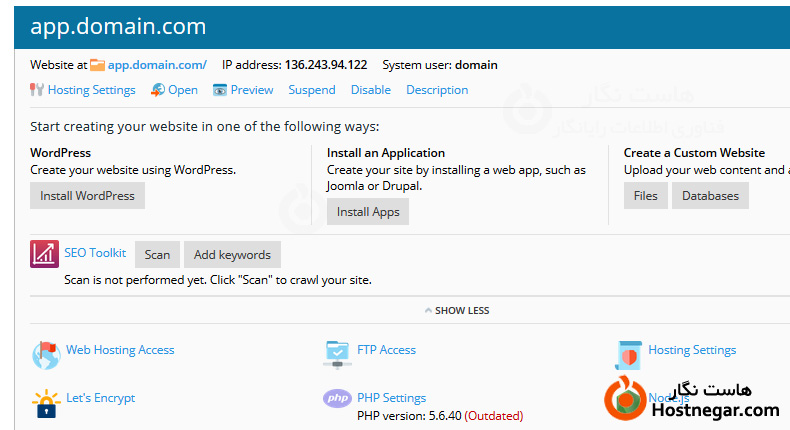Image resolution: width=790 pixels, height=430 pixels.
Task: Click the Let's Encrypt padlock icon
Action: coord(46,401)
